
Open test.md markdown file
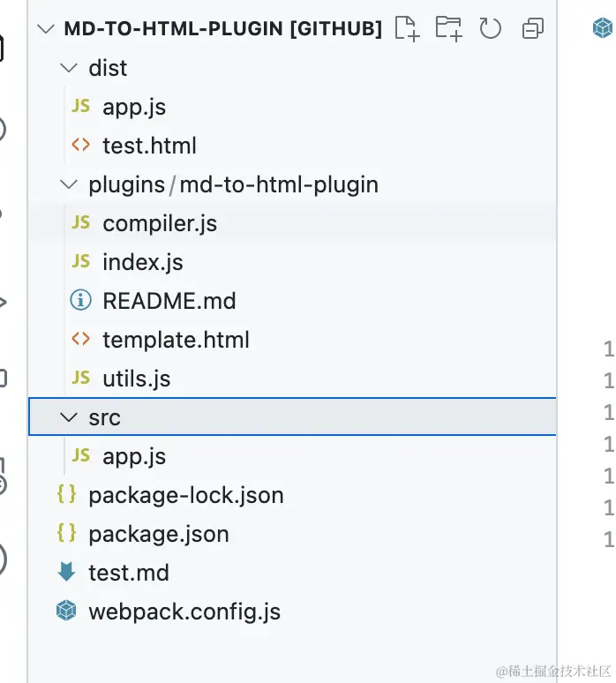pyautogui.click(x=128, y=573)
